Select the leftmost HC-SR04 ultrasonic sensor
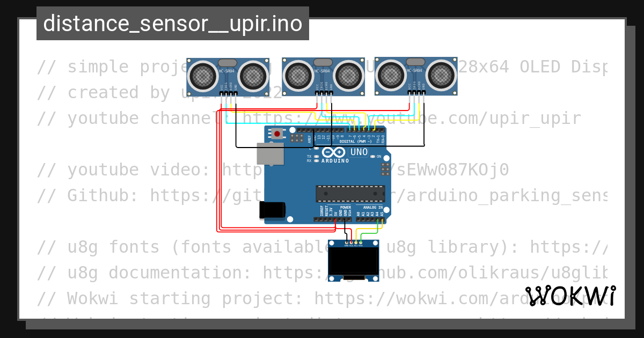This screenshot has height=338, width=644. point(228,76)
